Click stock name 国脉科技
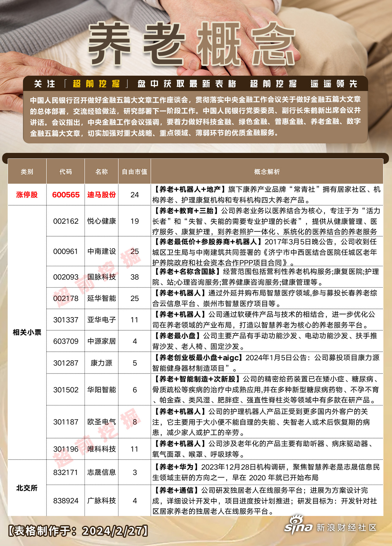Viewport: 392px width, 546px height. 101,277
